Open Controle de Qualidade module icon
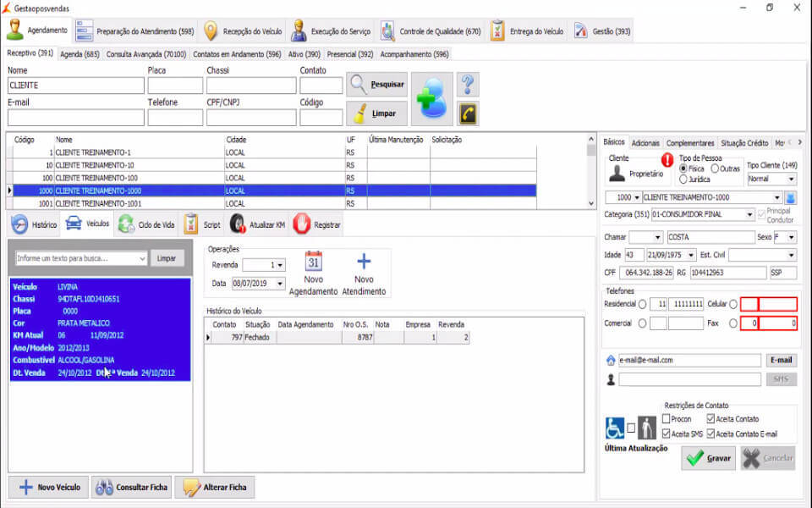Image resolution: width=812 pixels, height=508 pixels. coord(387,31)
